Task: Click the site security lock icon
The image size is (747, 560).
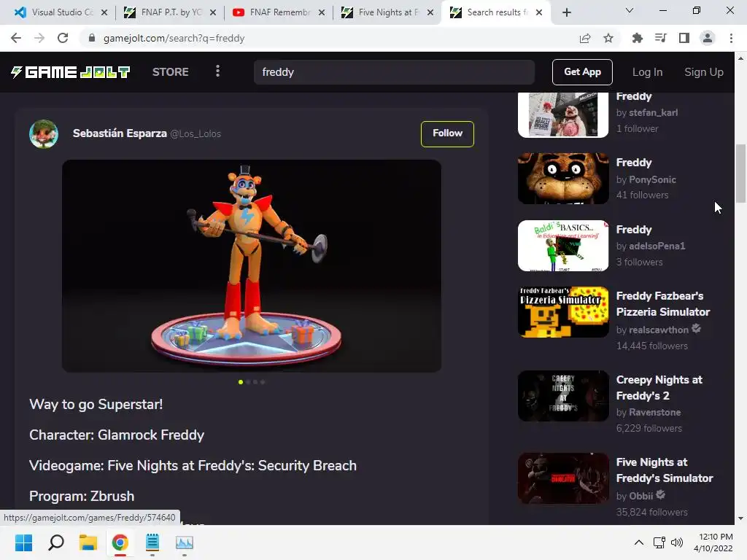Action: 92,38
